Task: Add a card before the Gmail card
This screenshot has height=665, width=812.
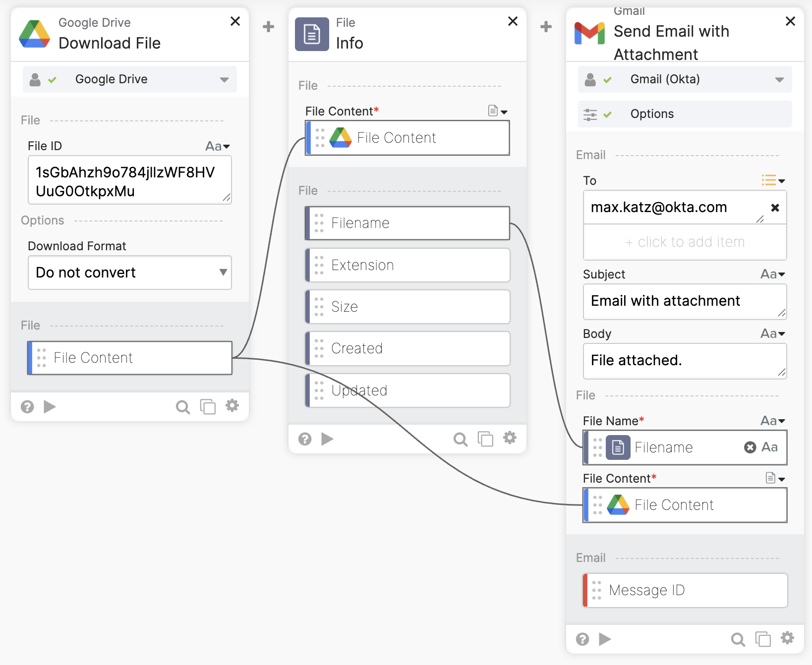Action: click(546, 27)
